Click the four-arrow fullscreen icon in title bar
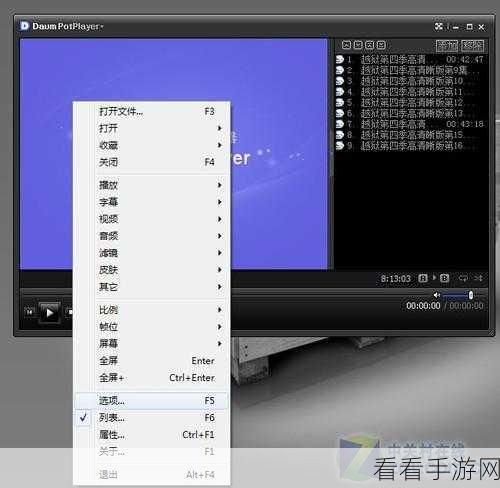 pyautogui.click(x=439, y=26)
